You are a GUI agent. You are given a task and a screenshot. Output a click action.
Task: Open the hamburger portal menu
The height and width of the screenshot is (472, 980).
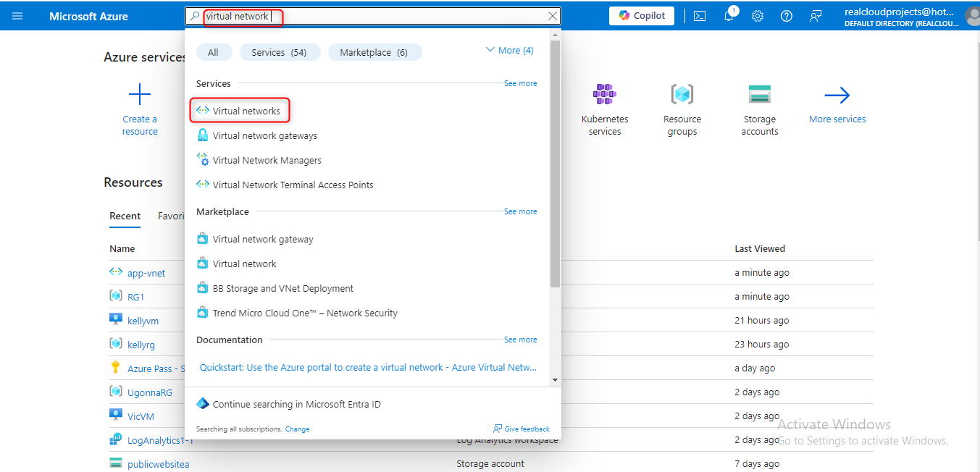17,16
